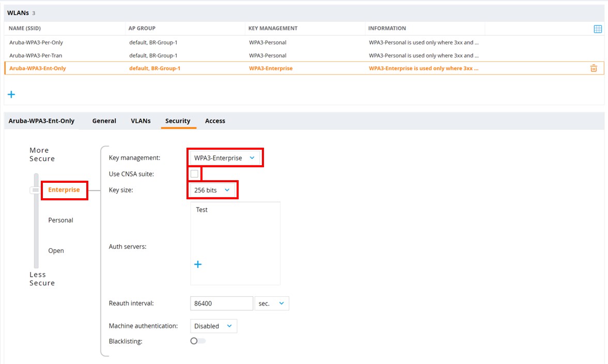Click the INFORMATION column header
The height and width of the screenshot is (364, 608).
tap(387, 28)
